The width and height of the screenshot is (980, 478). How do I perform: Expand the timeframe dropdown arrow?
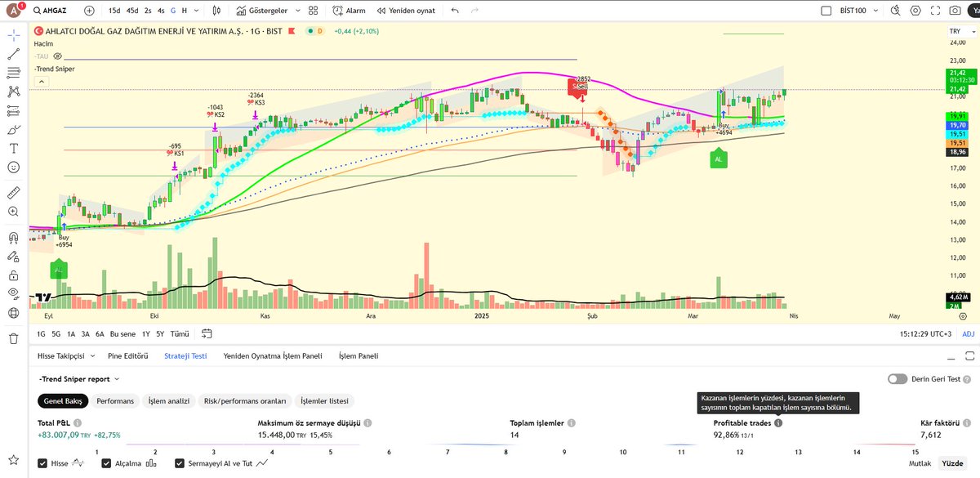(196, 11)
